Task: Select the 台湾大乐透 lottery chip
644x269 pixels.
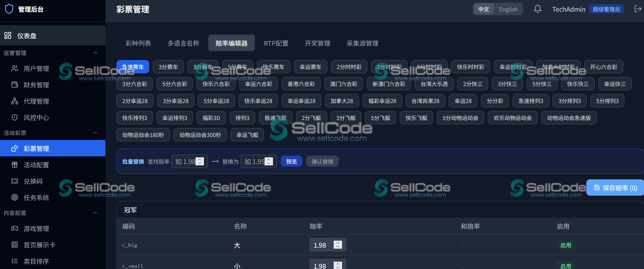Action: point(434,84)
